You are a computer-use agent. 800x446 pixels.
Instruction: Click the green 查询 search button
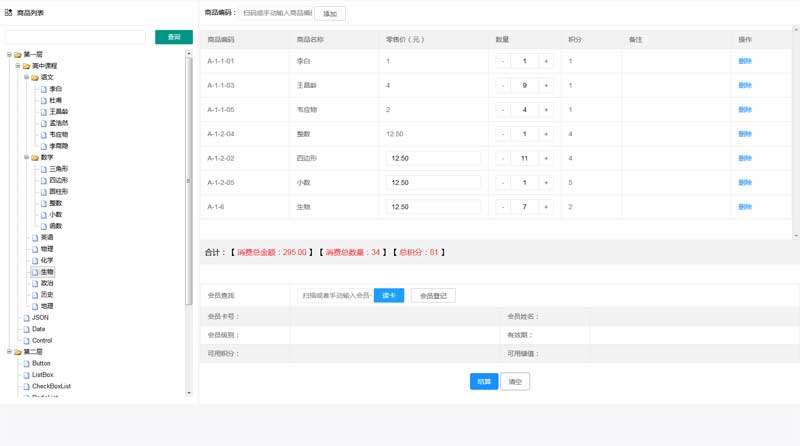click(x=173, y=37)
